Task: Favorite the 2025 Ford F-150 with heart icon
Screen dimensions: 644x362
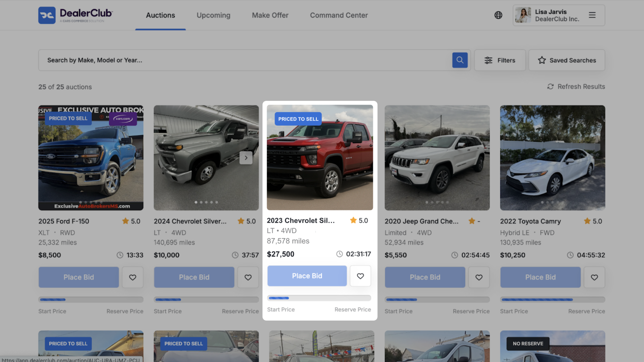Action: (x=133, y=277)
